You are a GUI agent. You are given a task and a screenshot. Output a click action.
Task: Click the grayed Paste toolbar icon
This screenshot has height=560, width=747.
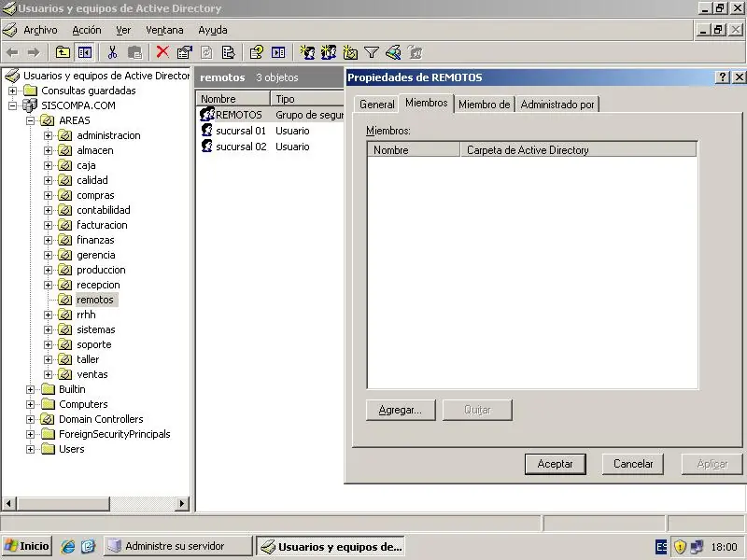coord(134,52)
